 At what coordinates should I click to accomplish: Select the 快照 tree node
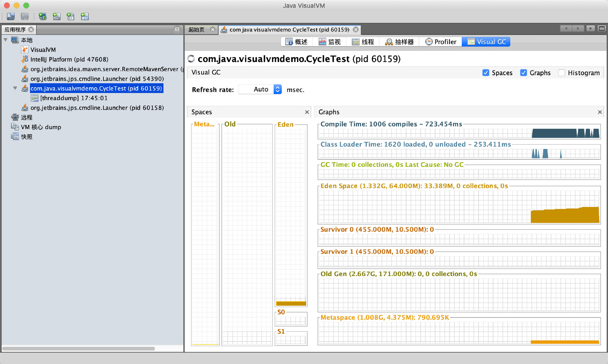[27, 136]
